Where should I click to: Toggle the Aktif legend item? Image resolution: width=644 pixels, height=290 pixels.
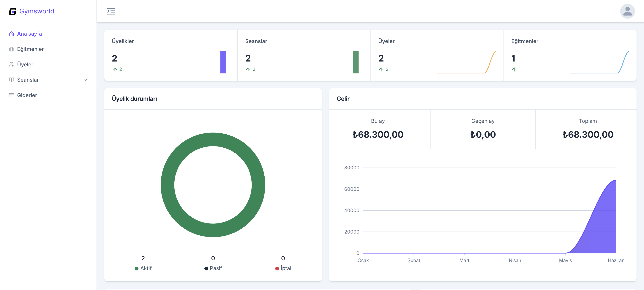click(143, 268)
